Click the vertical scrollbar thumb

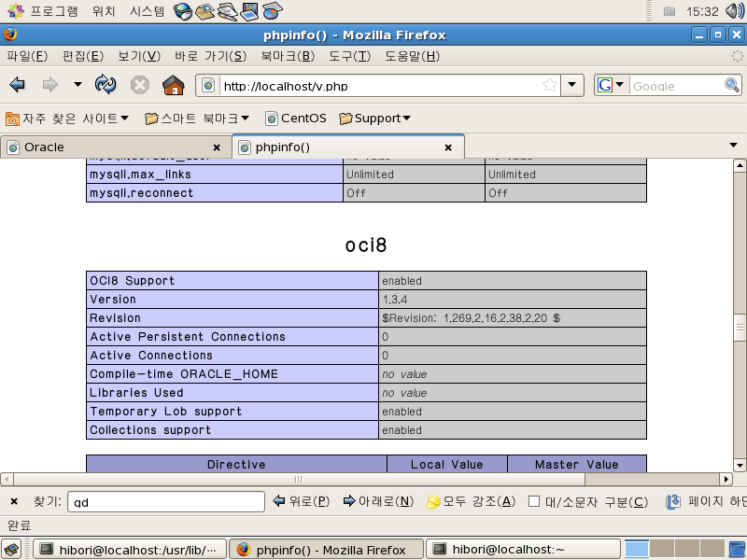point(740,328)
